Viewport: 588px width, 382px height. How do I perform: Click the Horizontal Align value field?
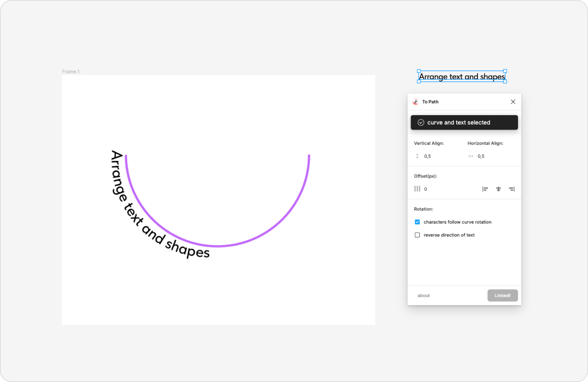tap(481, 156)
